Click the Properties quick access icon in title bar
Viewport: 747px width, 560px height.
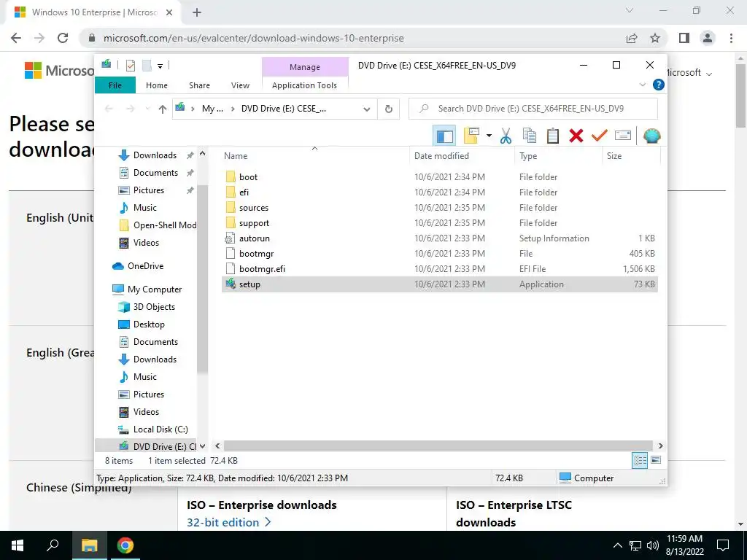[131, 66]
